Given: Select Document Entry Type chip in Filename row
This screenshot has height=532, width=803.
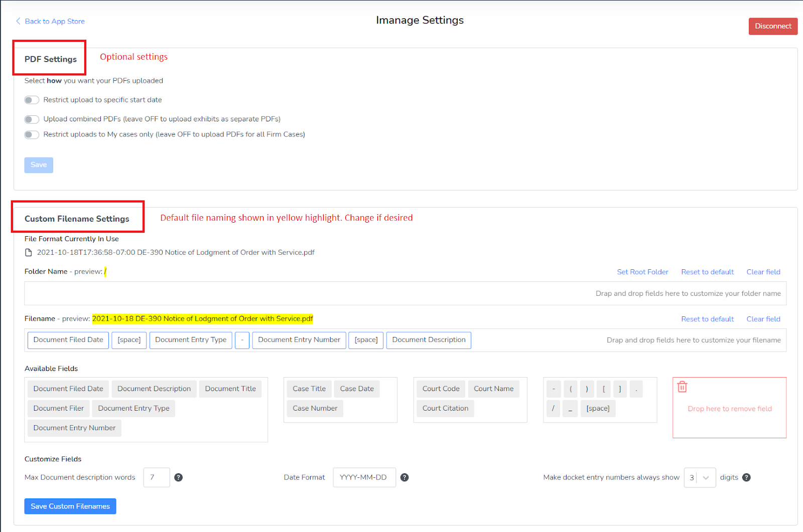Looking at the screenshot, I should click(x=191, y=340).
